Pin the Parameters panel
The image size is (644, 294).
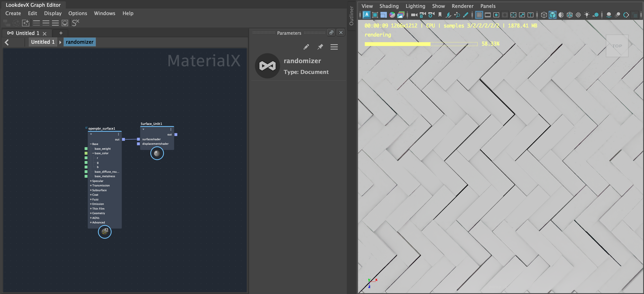320,47
